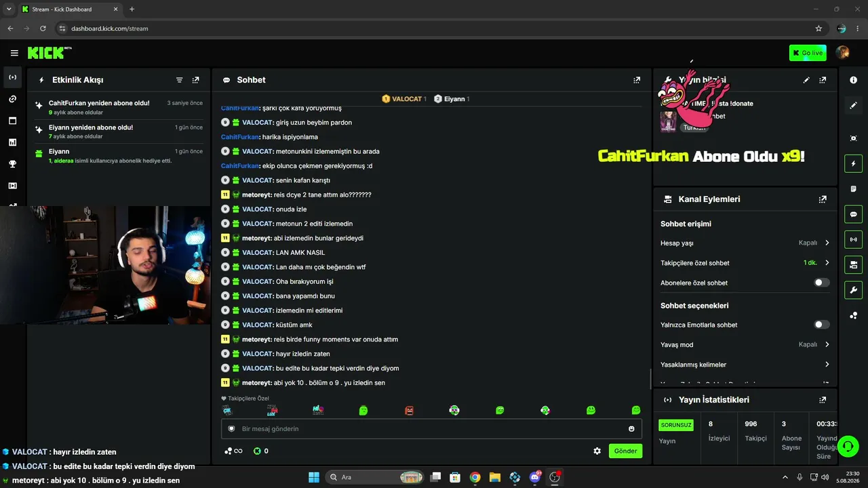Click the VALOCAT top gifter badge

click(x=404, y=99)
